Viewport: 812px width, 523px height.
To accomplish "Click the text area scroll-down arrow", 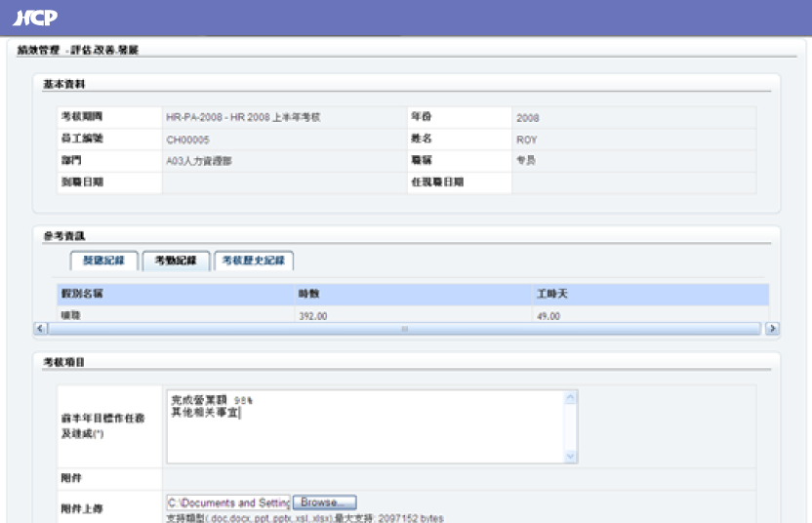I will [571, 456].
